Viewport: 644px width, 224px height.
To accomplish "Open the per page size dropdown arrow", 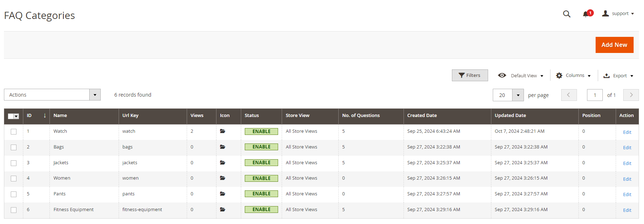I will [518, 95].
